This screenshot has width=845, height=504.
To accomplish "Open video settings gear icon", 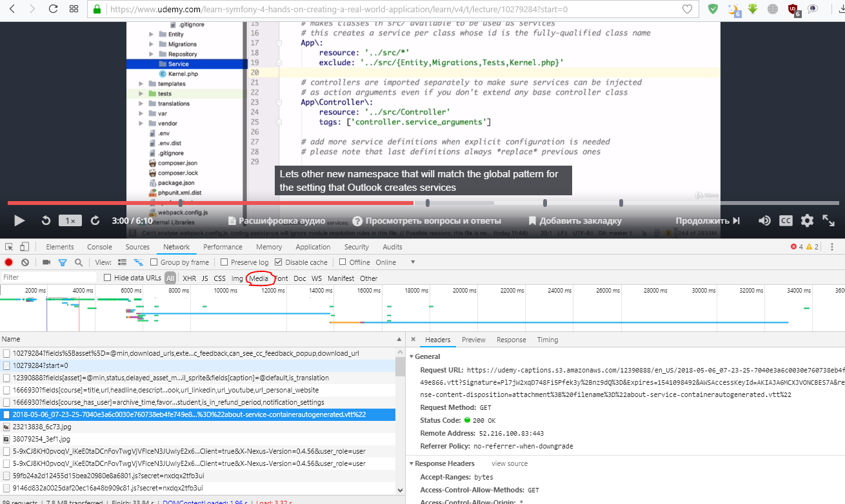I will [807, 220].
